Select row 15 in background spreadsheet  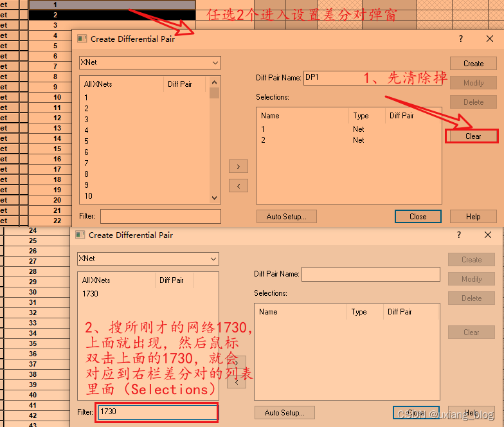pos(57,149)
